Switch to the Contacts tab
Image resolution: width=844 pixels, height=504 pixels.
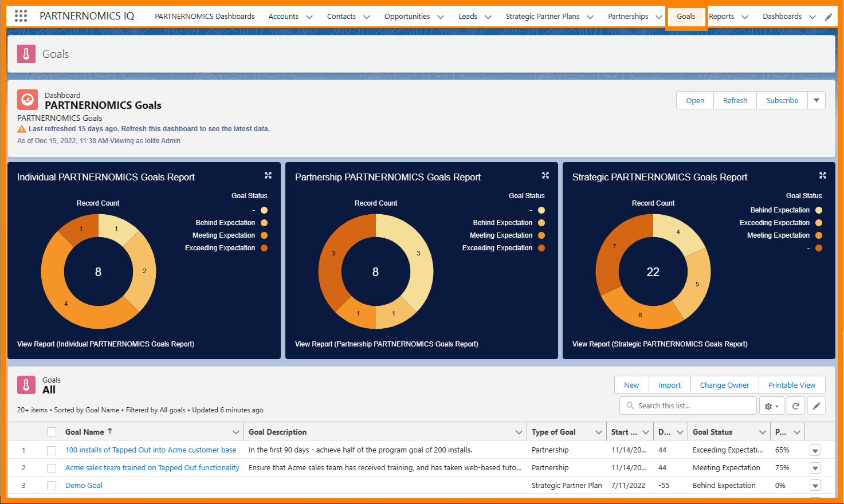point(341,17)
